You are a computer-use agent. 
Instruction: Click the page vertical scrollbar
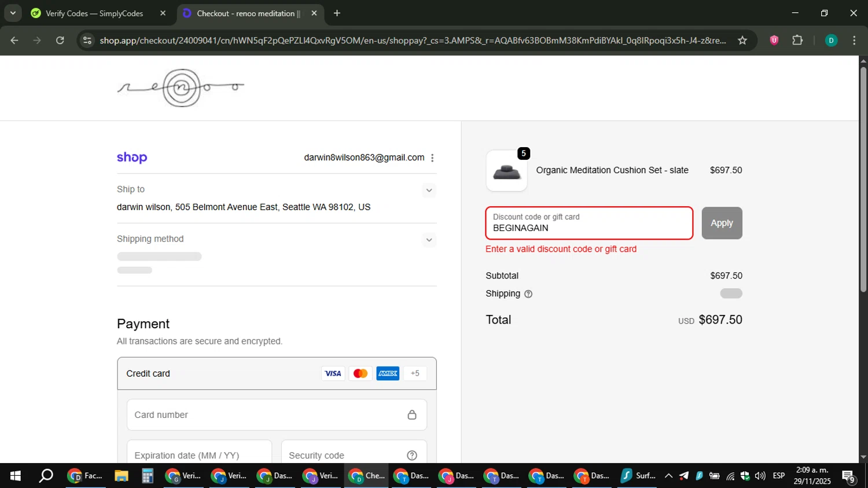(x=863, y=179)
